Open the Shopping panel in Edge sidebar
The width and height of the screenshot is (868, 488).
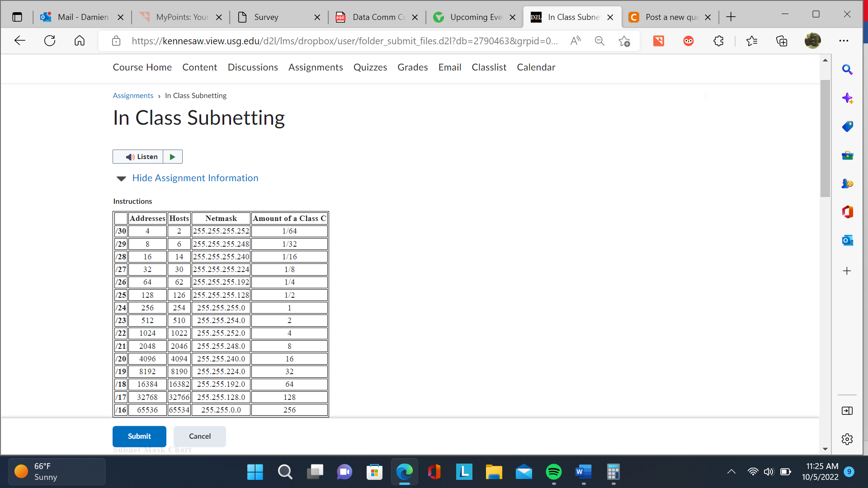(848, 127)
